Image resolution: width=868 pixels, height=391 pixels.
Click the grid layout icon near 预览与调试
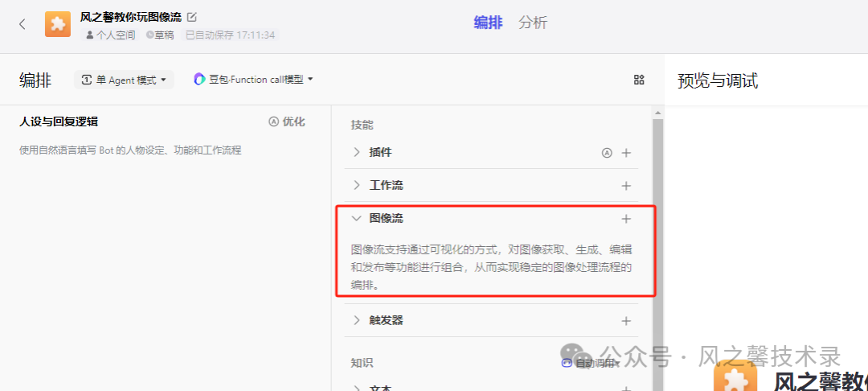point(639,80)
